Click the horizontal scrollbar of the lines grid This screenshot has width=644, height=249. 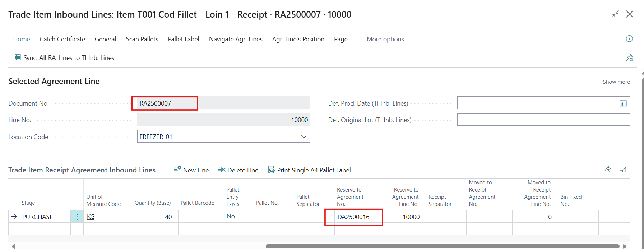click(442, 246)
